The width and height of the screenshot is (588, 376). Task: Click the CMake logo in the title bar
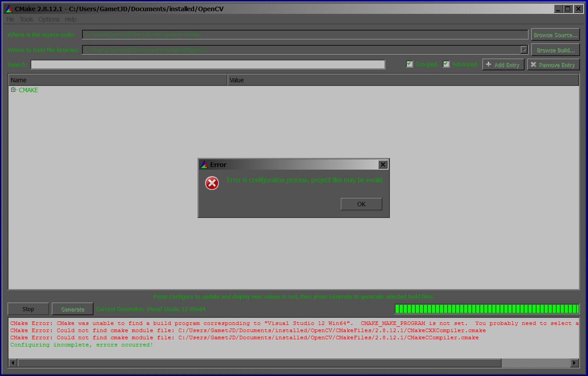[x=8, y=9]
